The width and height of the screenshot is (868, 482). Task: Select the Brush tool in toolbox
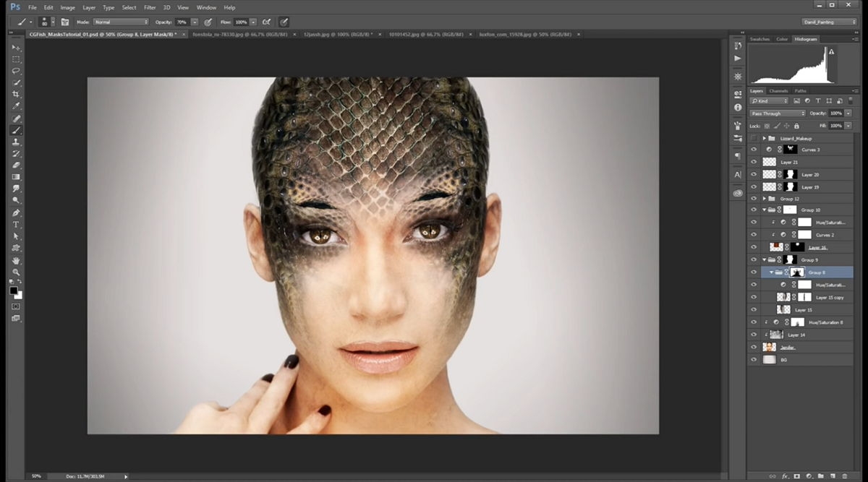click(16, 130)
